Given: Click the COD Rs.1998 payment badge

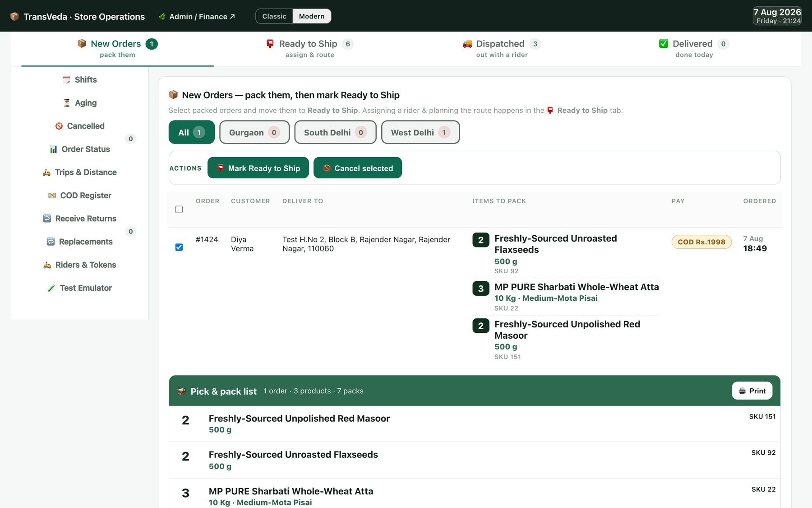Looking at the screenshot, I should pos(701,242).
